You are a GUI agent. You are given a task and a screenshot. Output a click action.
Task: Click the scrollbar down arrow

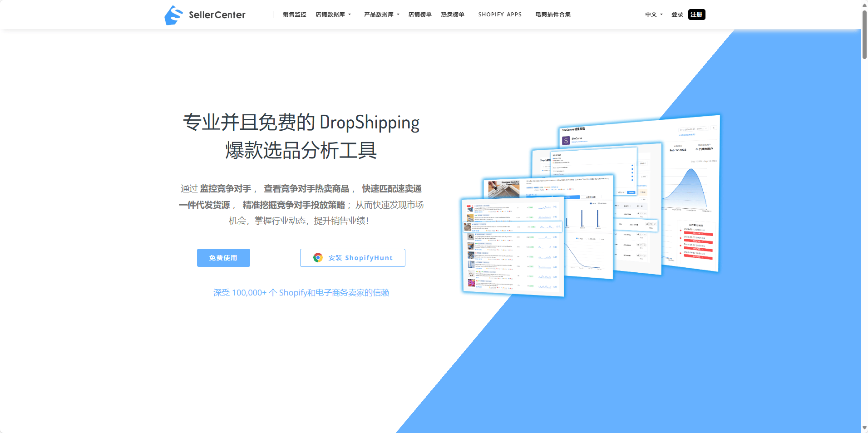tap(864, 428)
